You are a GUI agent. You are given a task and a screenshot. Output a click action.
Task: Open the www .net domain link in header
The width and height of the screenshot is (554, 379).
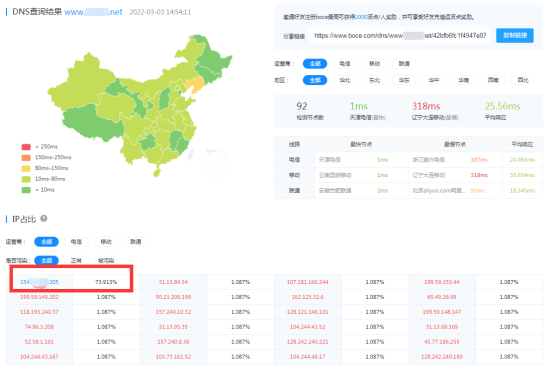[94, 12]
